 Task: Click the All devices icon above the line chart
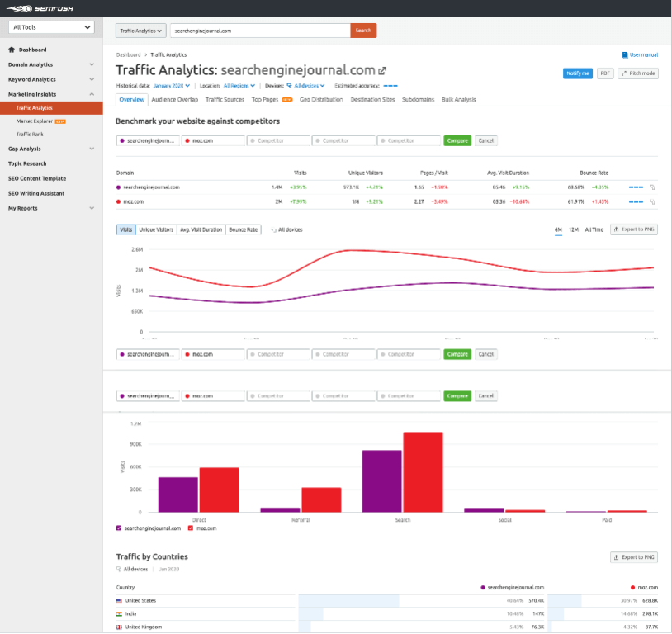pyautogui.click(x=273, y=230)
